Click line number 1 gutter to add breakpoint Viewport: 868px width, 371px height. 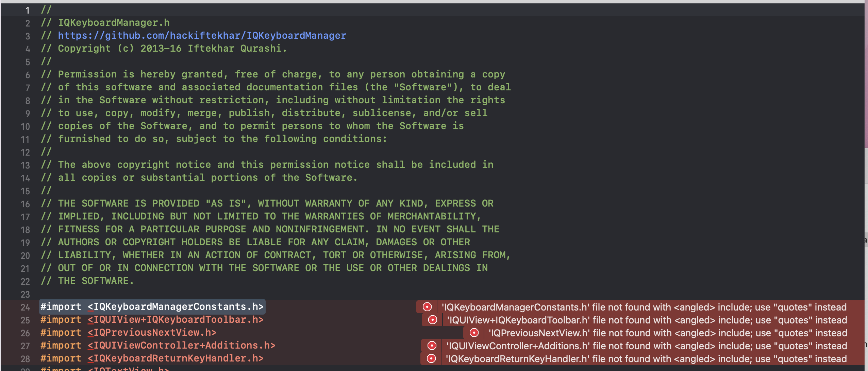(x=27, y=10)
